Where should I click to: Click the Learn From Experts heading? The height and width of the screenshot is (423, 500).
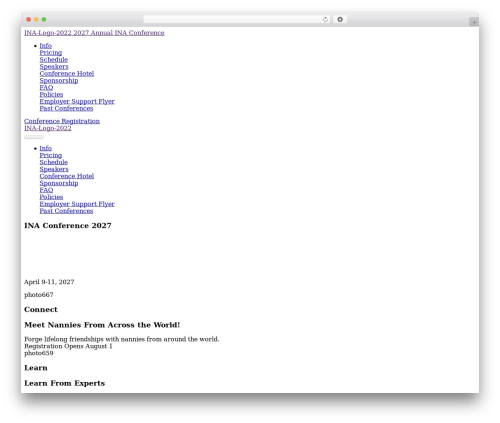[x=64, y=383]
